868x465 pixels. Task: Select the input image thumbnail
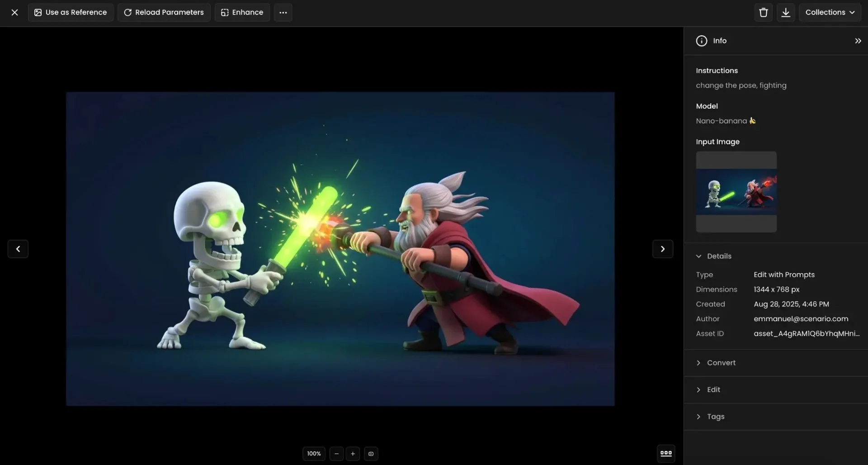click(736, 192)
